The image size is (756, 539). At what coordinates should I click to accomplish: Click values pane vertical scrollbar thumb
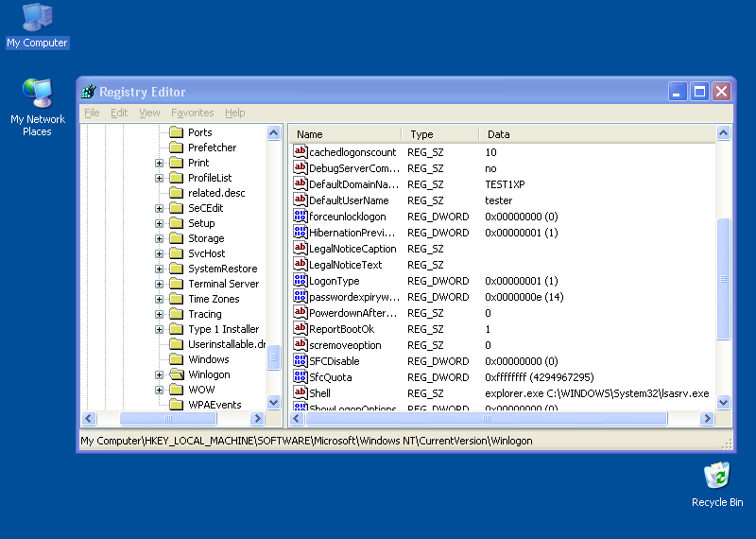pos(723,279)
